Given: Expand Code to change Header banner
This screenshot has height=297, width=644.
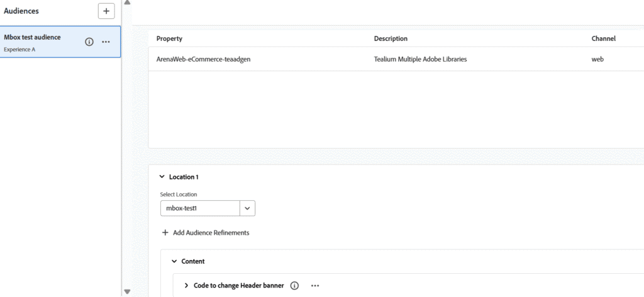Looking at the screenshot, I should [x=187, y=286].
